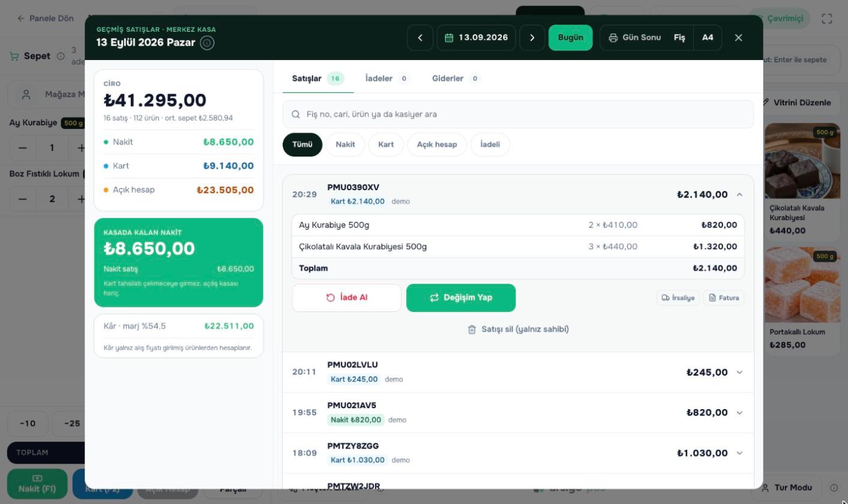
Task: Select the Fiş print format
Action: pos(679,38)
